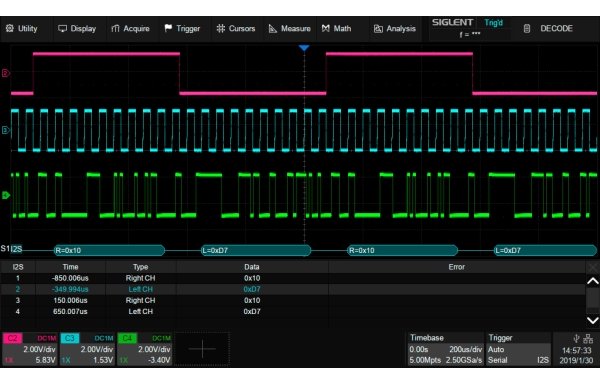Screen dimensions: 600x390
Task: Click the Measure ruler icon
Action: click(x=273, y=28)
